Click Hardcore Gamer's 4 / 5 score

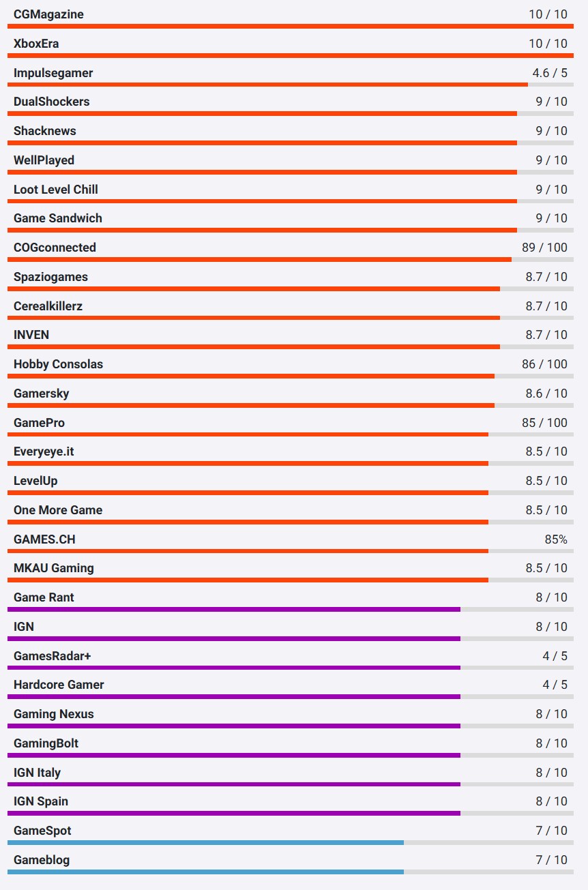click(555, 685)
